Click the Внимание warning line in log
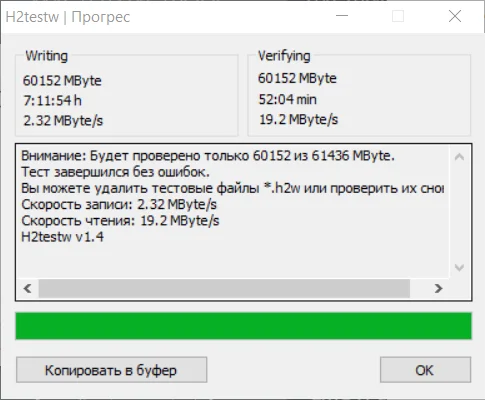 [x=208, y=156]
